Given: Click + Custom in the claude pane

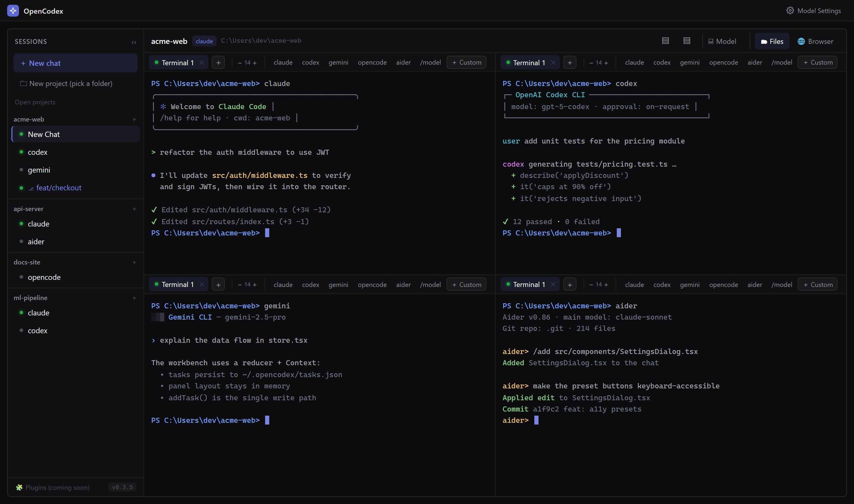Looking at the screenshot, I should pos(466,63).
